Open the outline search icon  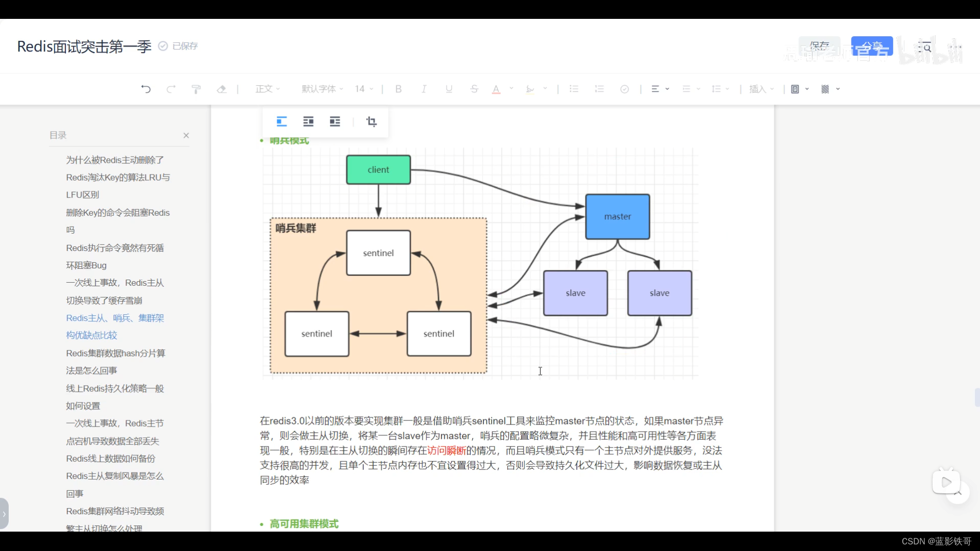(x=925, y=47)
